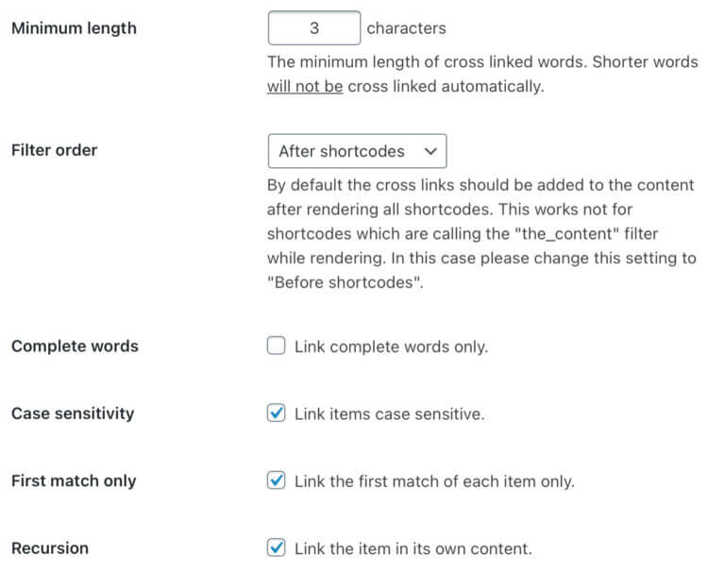This screenshot has width=725, height=588.
Task: Click the Minimum length number field
Action: (x=314, y=28)
